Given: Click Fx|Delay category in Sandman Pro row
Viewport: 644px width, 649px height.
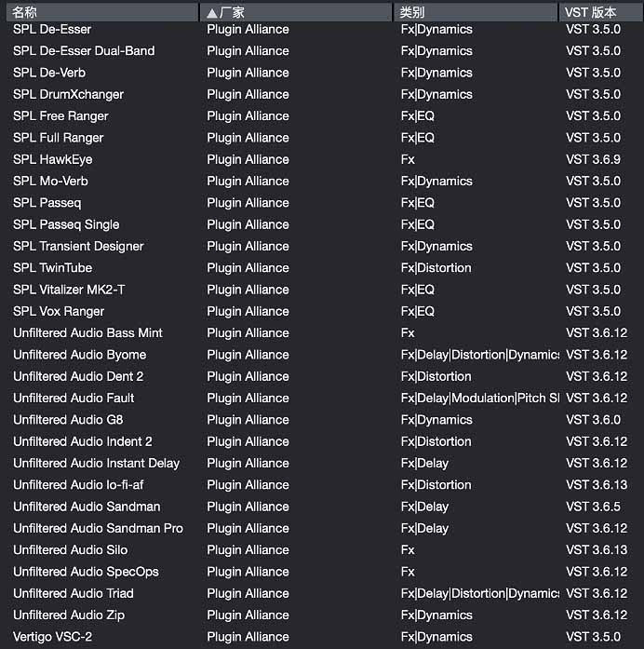Looking at the screenshot, I should [424, 528].
